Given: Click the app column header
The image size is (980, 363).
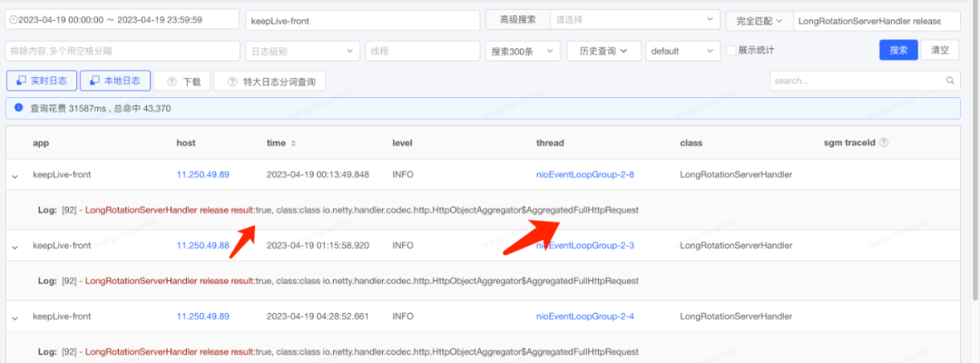Looking at the screenshot, I should [41, 143].
